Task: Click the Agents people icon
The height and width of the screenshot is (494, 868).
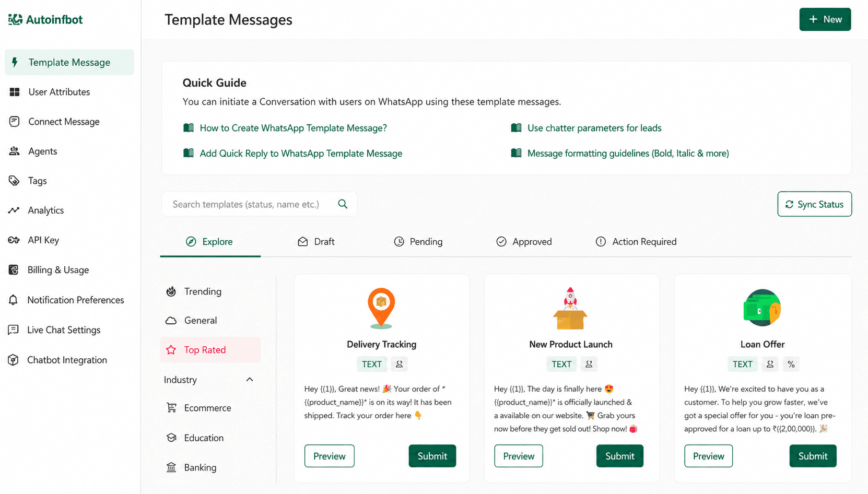Action: pos(15,151)
